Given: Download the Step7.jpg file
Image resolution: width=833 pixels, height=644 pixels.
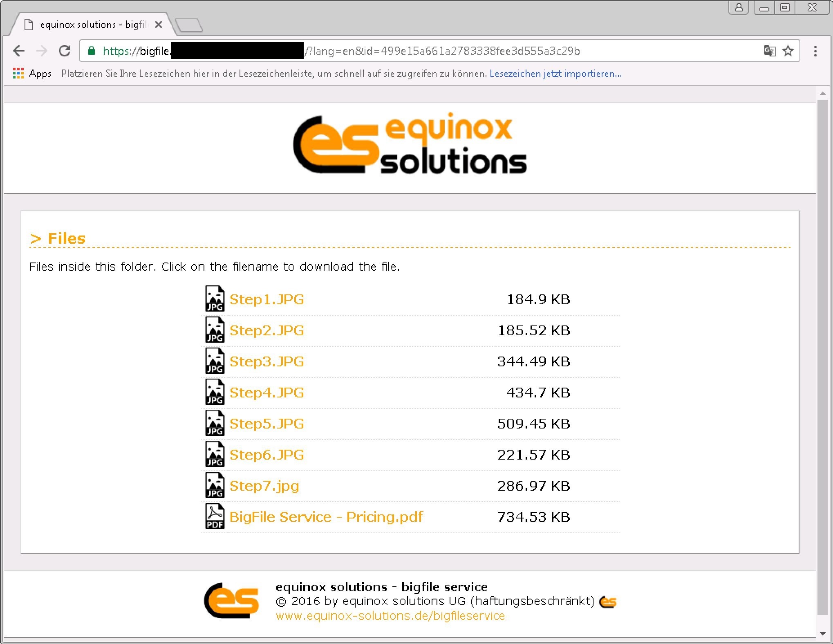Looking at the screenshot, I should (x=264, y=486).
